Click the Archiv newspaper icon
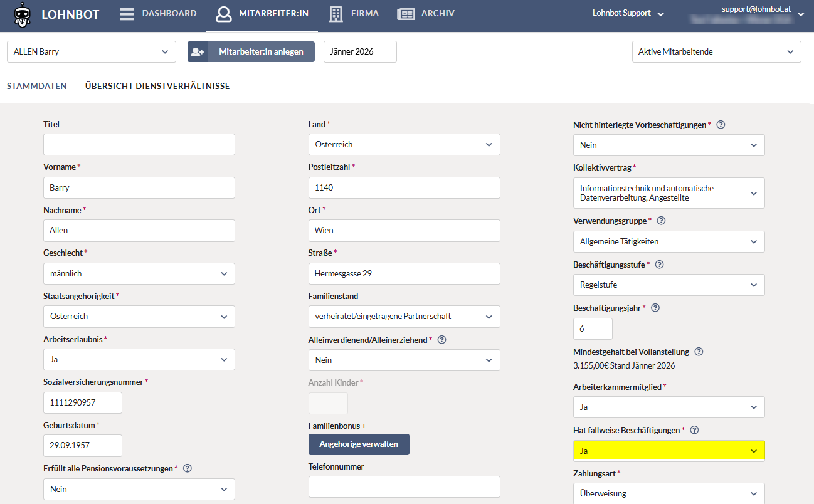The width and height of the screenshot is (814, 504). click(x=406, y=14)
